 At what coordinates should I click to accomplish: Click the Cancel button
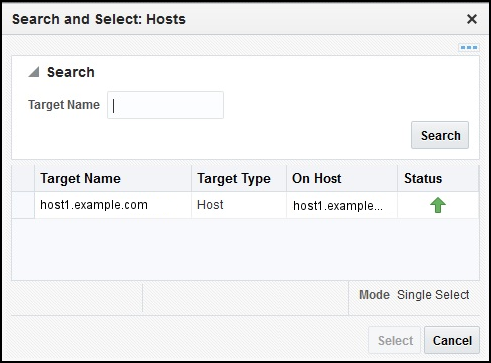(452, 340)
